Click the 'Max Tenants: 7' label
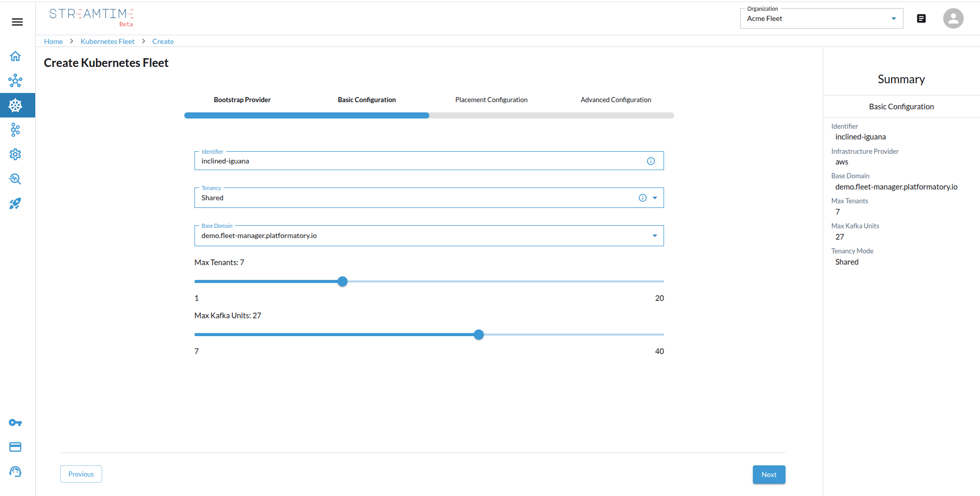 tap(219, 263)
